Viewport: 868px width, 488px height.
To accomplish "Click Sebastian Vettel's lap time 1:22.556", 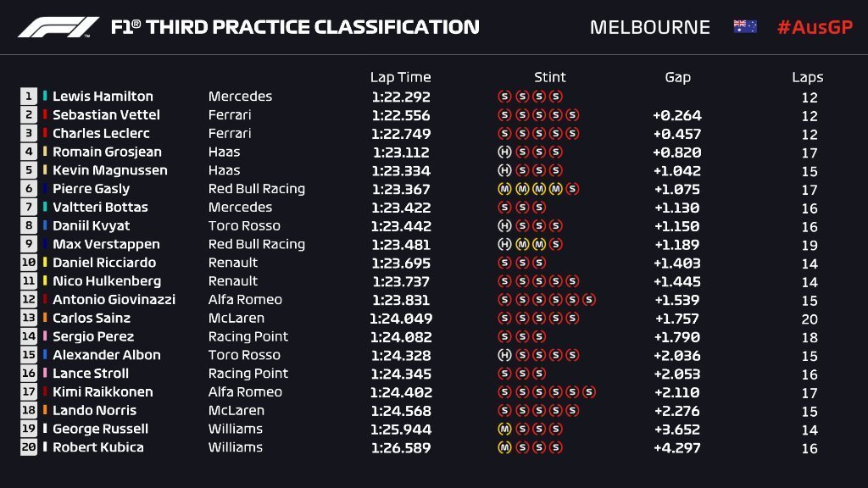I will pos(400,115).
